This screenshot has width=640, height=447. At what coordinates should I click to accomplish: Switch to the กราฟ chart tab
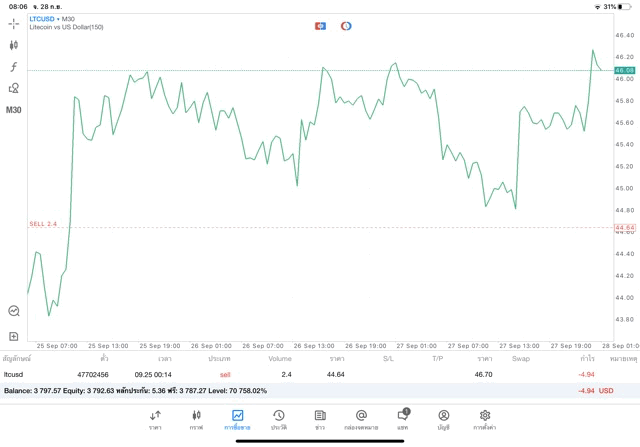pos(196,419)
